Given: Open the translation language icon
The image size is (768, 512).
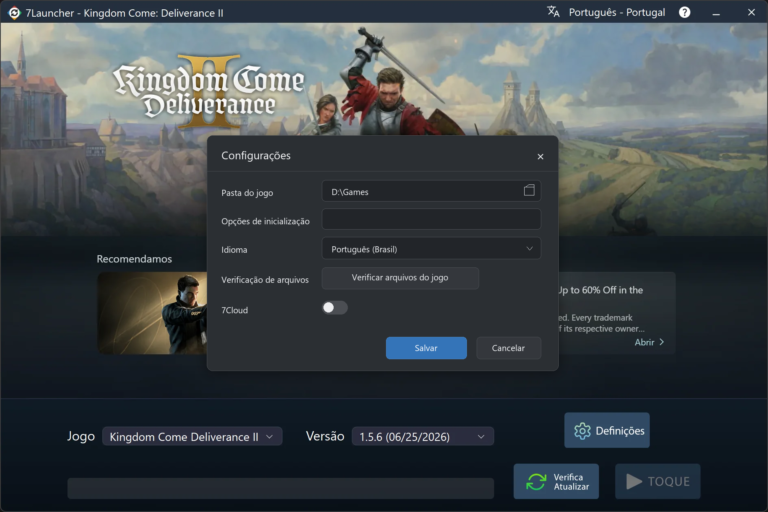Looking at the screenshot, I should pyautogui.click(x=553, y=12).
